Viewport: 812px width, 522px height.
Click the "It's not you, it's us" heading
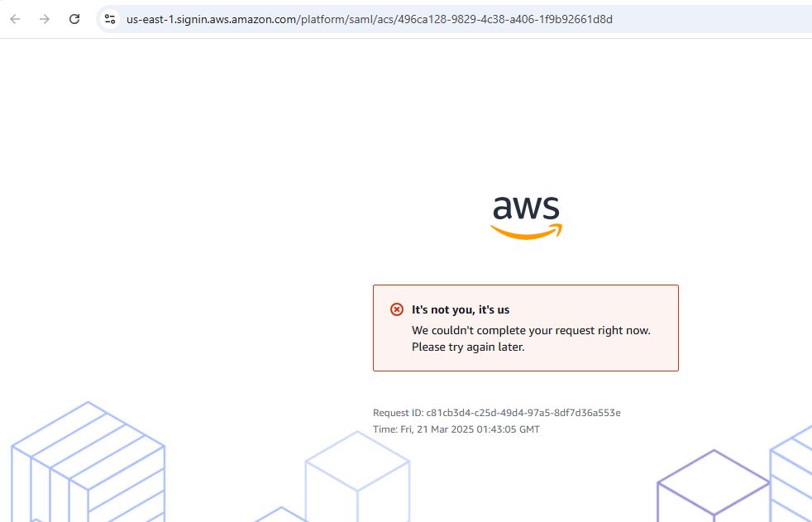point(461,309)
